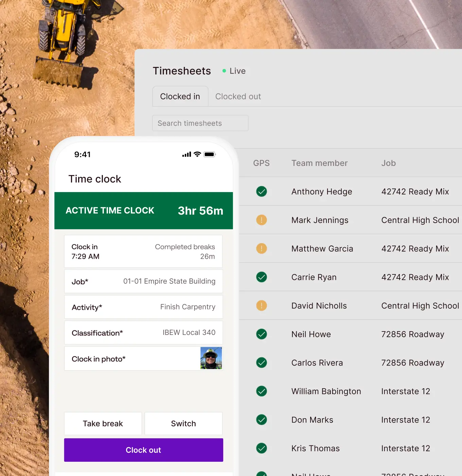Click the Timesheets page heading
The width and height of the screenshot is (462, 476).
pos(182,71)
